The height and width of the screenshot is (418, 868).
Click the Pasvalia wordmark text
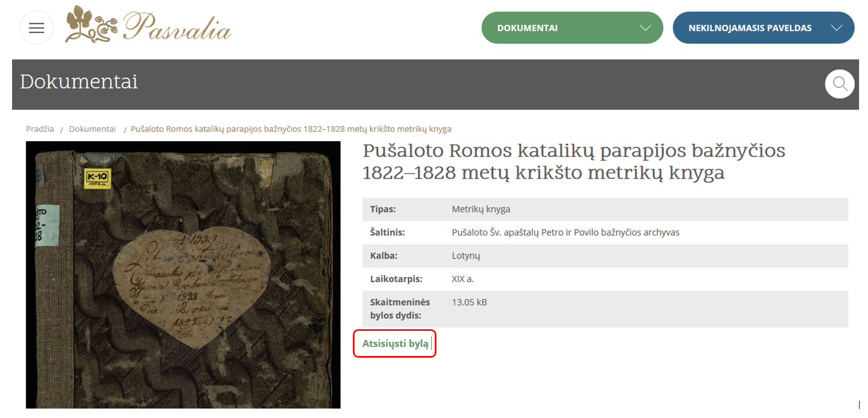pyautogui.click(x=177, y=27)
